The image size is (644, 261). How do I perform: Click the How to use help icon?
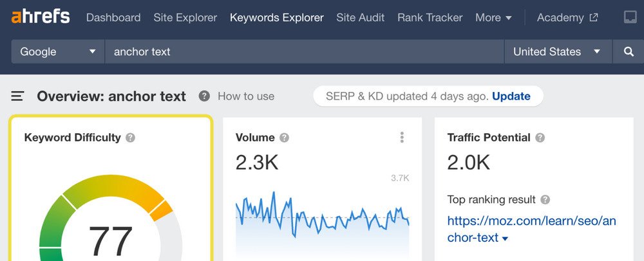(204, 96)
